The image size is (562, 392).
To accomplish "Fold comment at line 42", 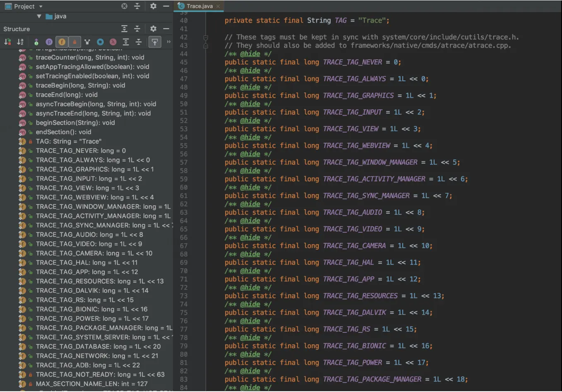I will (206, 37).
